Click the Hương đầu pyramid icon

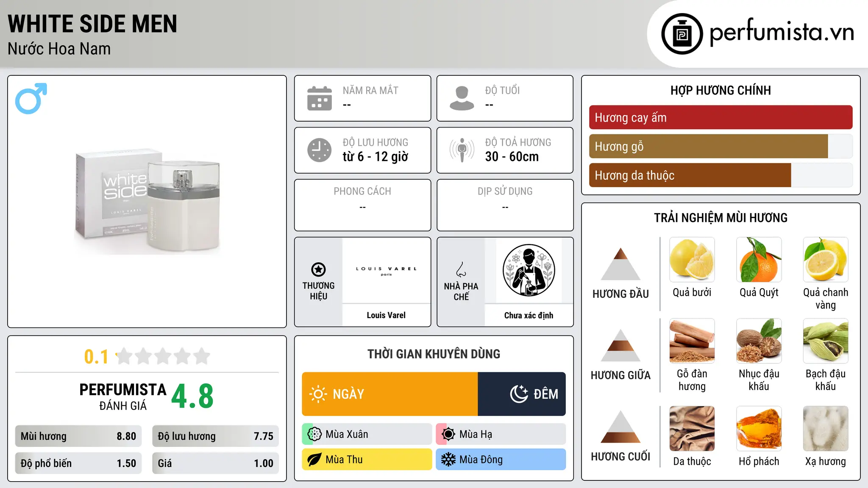(620, 264)
